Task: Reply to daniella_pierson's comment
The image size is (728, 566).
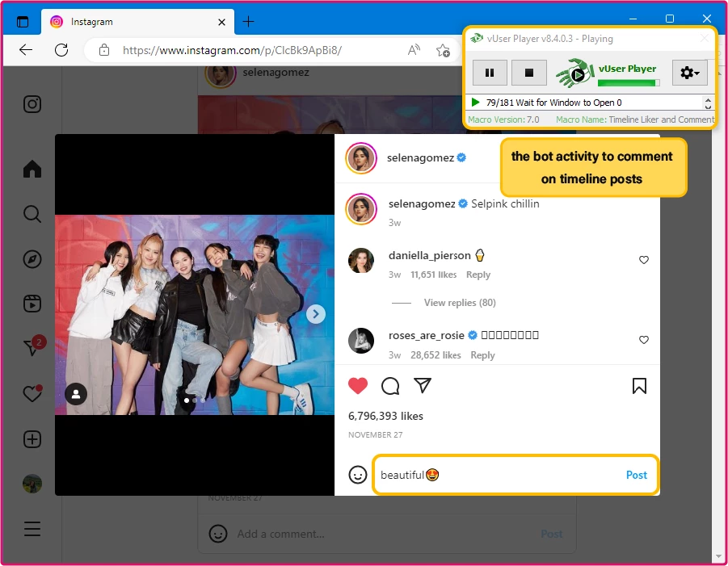Action: [478, 275]
